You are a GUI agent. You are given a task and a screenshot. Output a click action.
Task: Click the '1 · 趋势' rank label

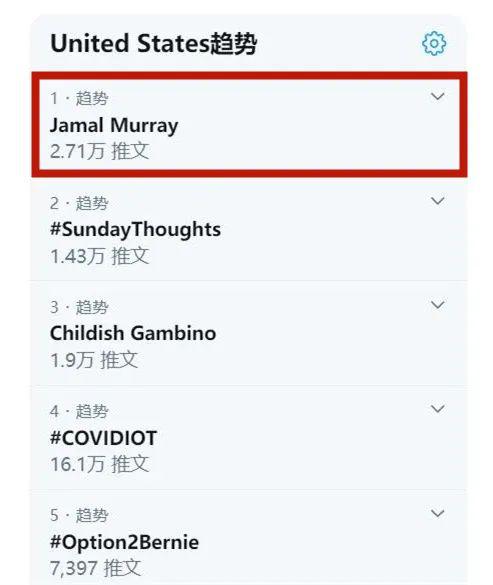coord(79,98)
